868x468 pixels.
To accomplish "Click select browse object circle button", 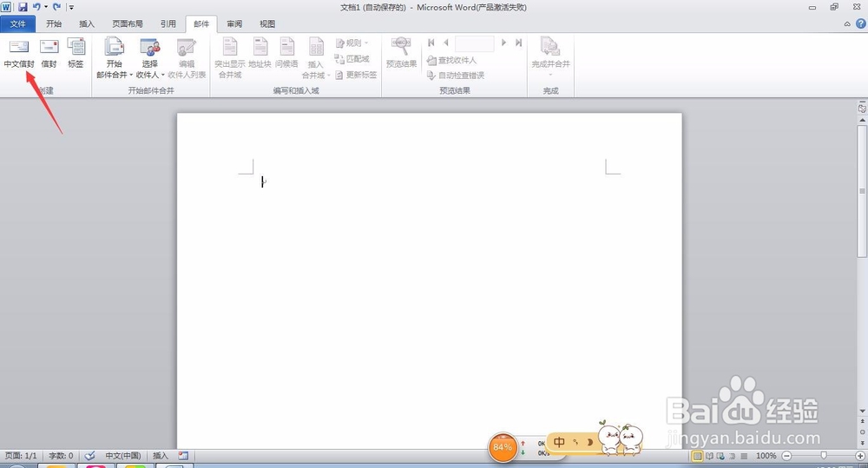I will tap(862, 432).
